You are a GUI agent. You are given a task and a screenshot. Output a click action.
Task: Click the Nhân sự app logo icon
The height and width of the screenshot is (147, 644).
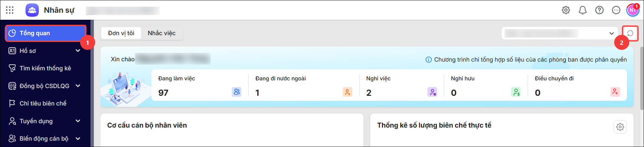(32, 10)
